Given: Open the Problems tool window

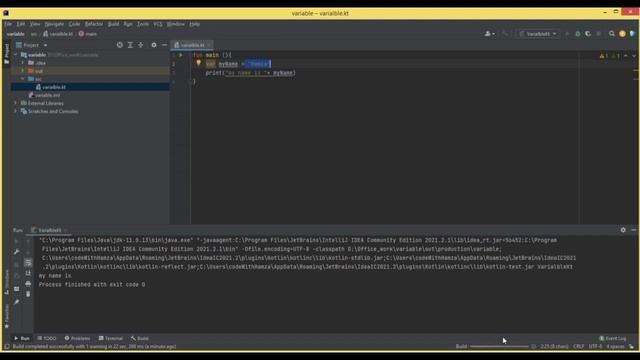Looking at the screenshot, I should [77, 338].
